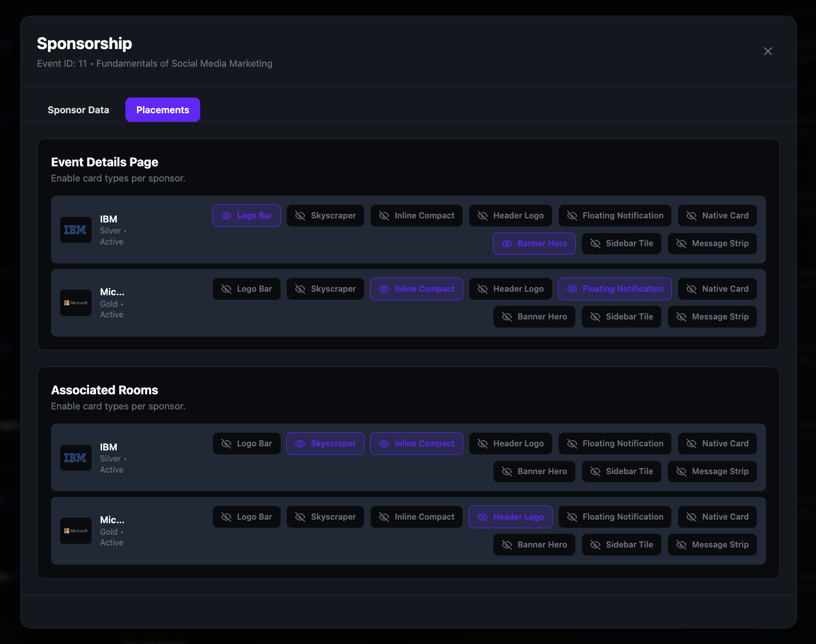Enable Logo Bar for Microsoft on Event Details Page
Screen dimensions: 816x644
coord(247,289)
